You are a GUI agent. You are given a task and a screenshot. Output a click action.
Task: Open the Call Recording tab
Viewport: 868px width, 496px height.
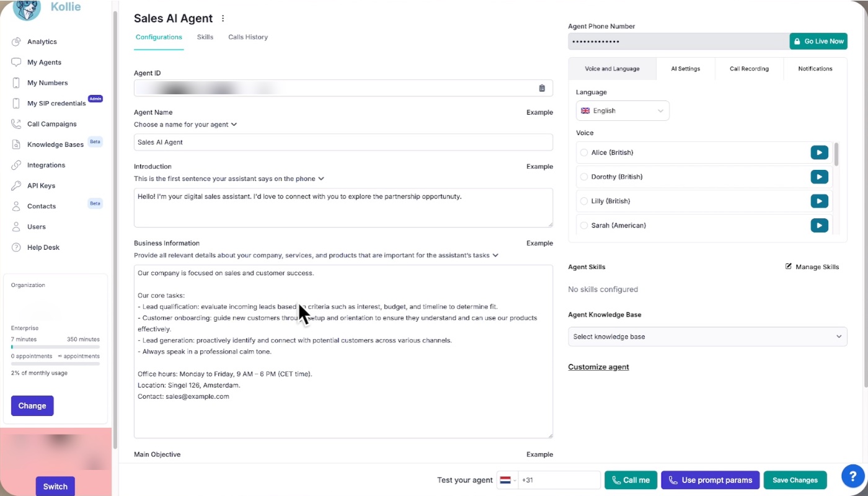point(750,69)
